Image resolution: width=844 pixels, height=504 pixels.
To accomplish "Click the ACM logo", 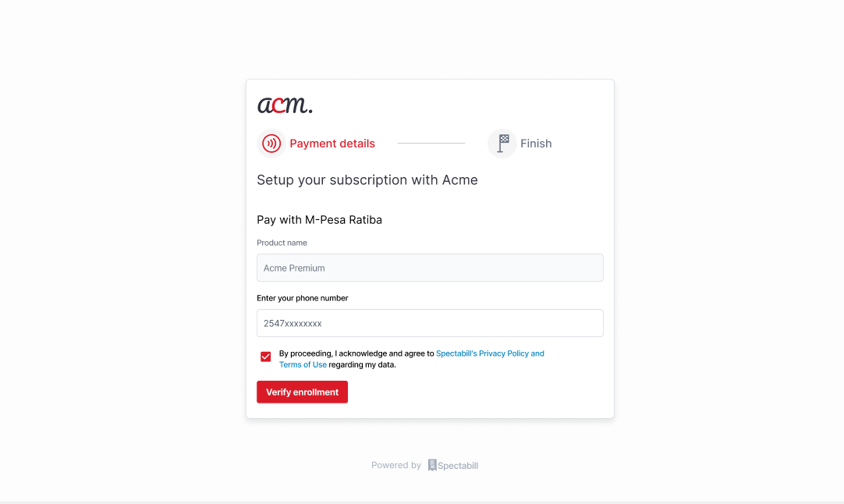I will click(x=285, y=105).
